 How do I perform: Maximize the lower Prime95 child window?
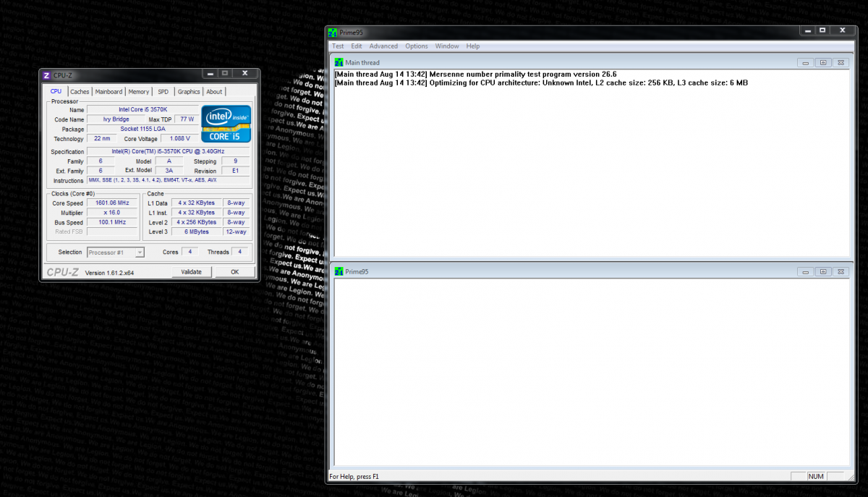tap(822, 271)
